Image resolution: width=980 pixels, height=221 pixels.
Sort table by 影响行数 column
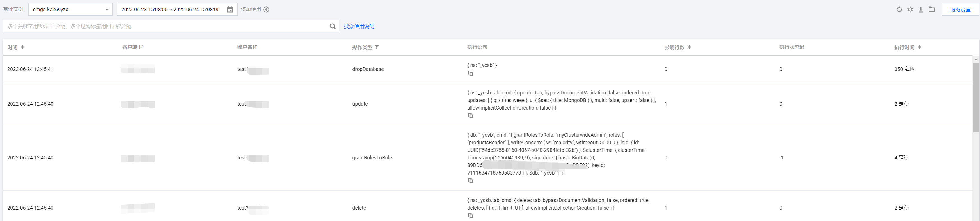tap(689, 47)
